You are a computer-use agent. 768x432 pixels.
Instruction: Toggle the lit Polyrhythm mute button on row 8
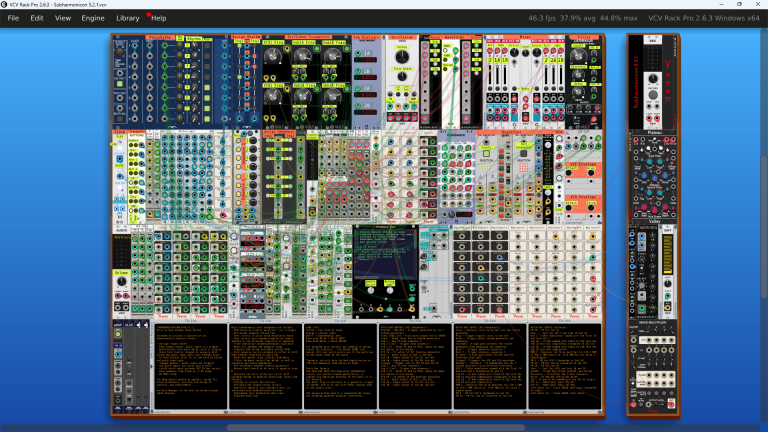point(207,119)
